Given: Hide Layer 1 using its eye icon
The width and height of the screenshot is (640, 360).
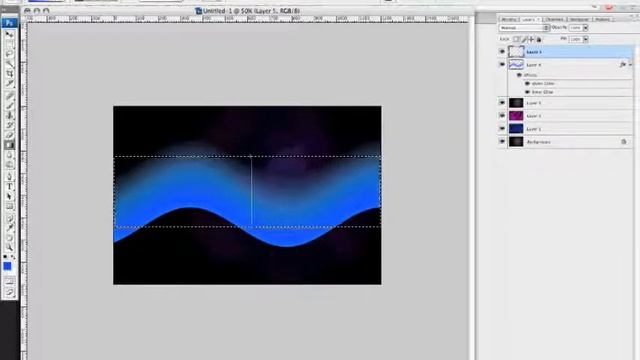Looking at the screenshot, I should tap(502, 129).
